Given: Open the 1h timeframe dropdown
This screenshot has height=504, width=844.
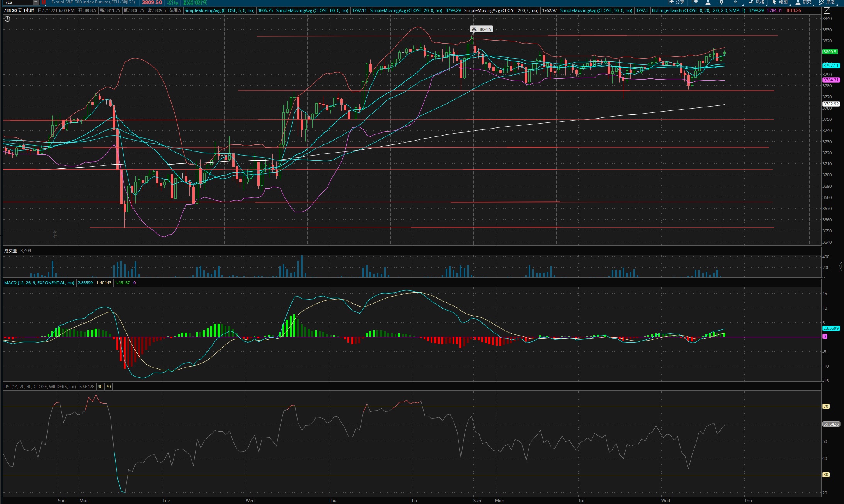Looking at the screenshot, I should pyautogui.click(x=735, y=2).
